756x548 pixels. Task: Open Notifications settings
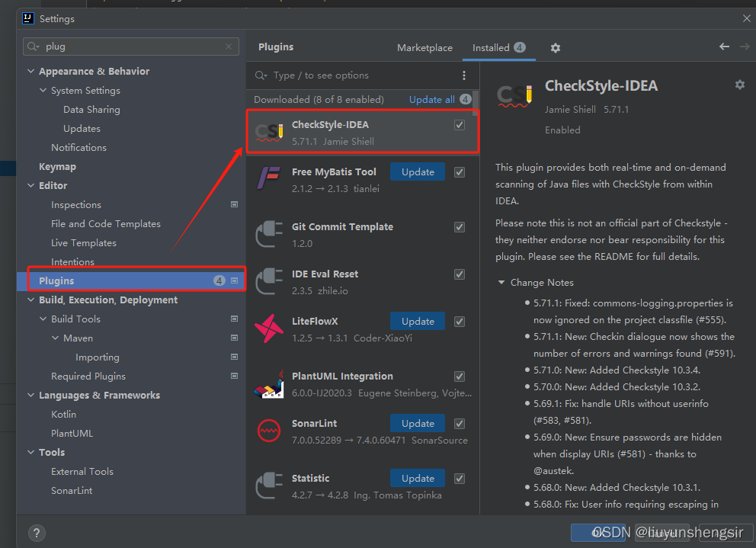point(78,148)
